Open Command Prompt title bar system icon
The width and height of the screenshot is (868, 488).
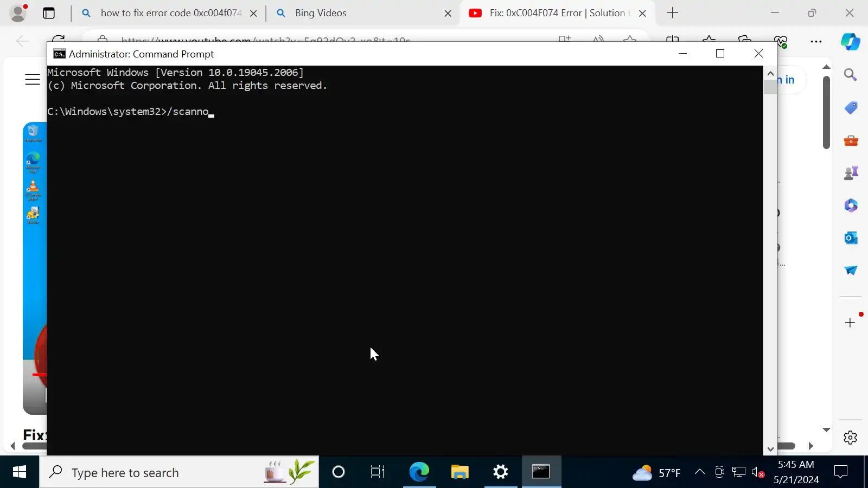click(x=60, y=54)
